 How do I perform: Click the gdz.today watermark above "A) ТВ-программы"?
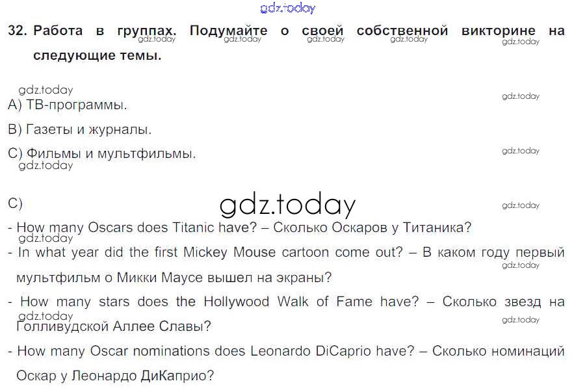[x=46, y=90]
